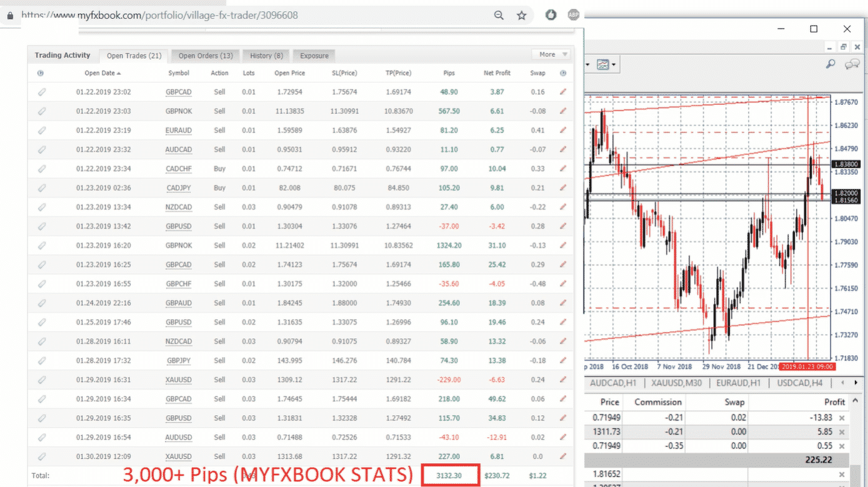This screenshot has height=487, width=868.
Task: Open the History (6) tab
Action: (x=266, y=56)
